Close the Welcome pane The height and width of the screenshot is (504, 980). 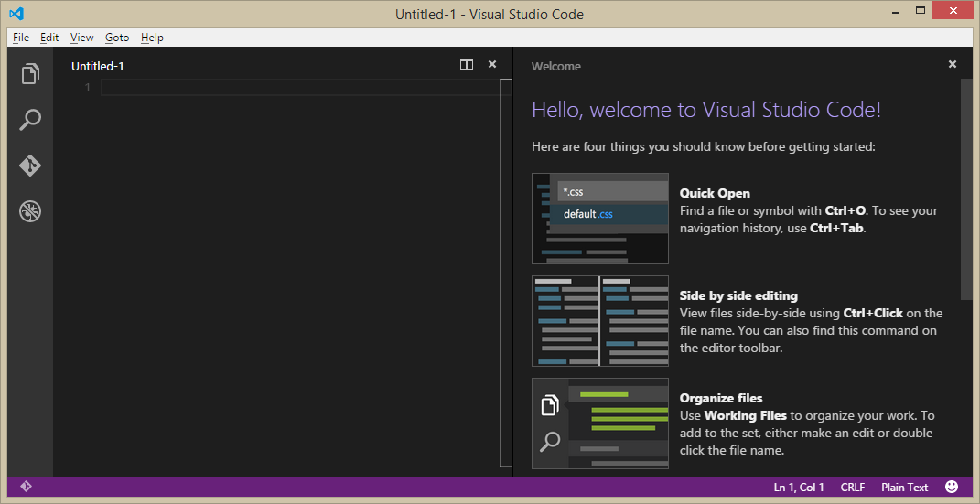click(x=953, y=64)
